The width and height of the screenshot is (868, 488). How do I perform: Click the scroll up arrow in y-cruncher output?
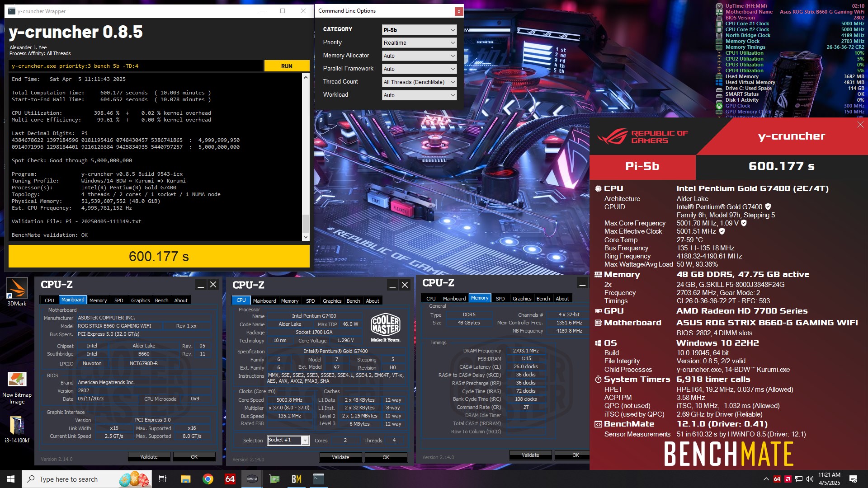coord(306,77)
